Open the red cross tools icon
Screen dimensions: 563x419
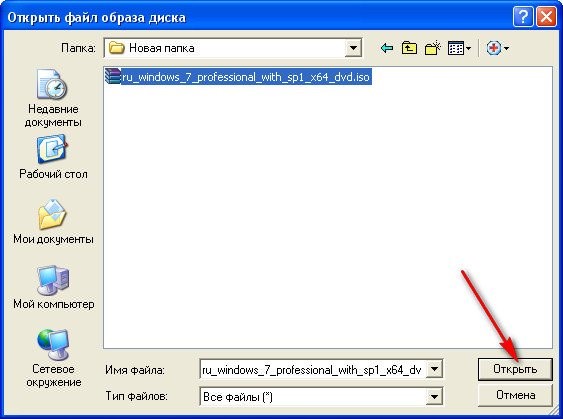(x=494, y=48)
